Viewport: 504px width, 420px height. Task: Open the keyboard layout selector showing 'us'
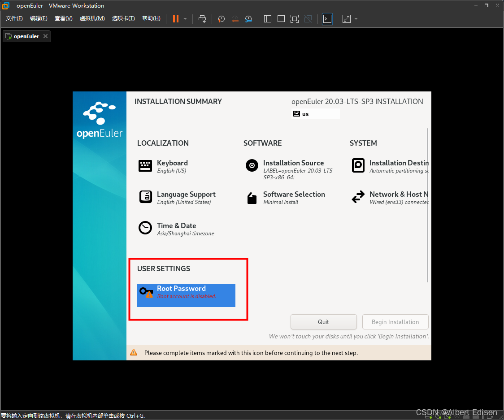tap(315, 113)
